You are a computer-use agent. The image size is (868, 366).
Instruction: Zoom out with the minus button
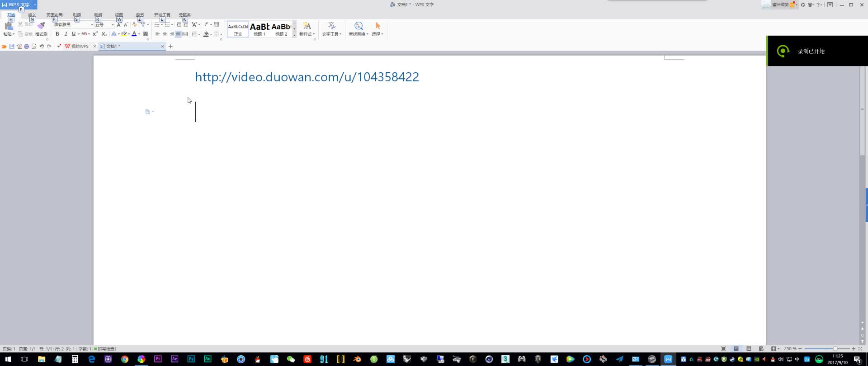click(800, 349)
